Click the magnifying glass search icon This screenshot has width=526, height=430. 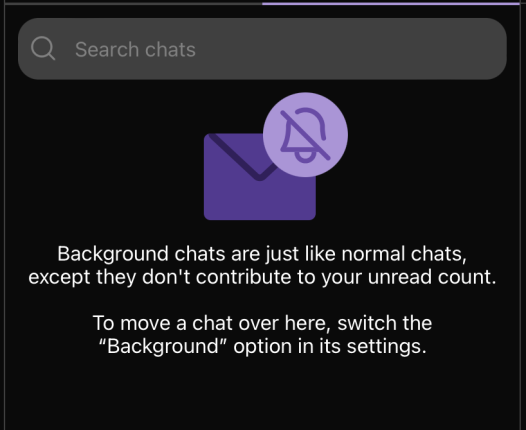pyautogui.click(x=43, y=49)
